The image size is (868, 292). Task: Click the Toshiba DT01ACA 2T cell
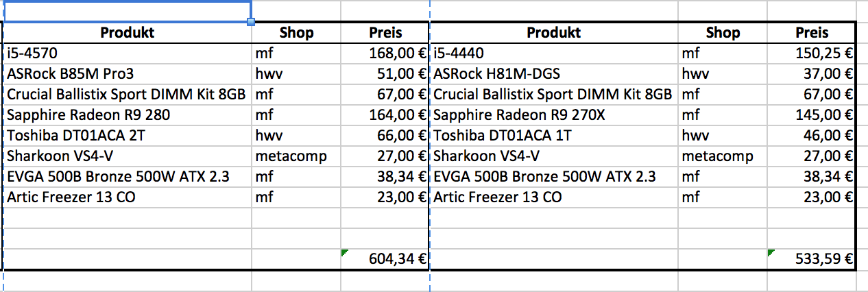pos(128,135)
